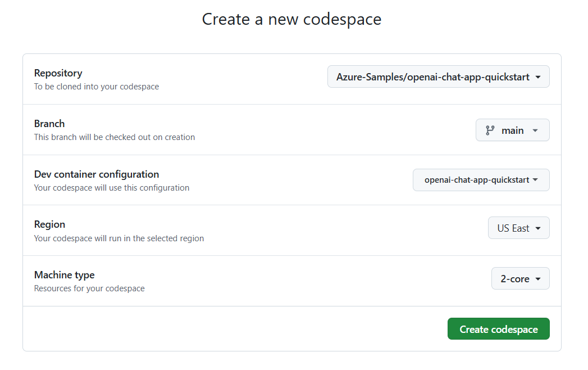Expand the main branch dropdown
Viewport: 588px width, 370px height.
coord(512,130)
